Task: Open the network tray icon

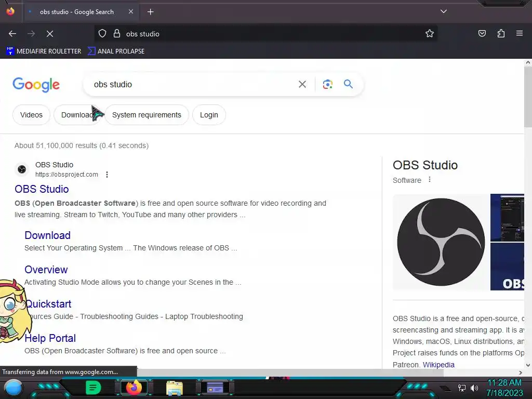Action: pos(462,388)
